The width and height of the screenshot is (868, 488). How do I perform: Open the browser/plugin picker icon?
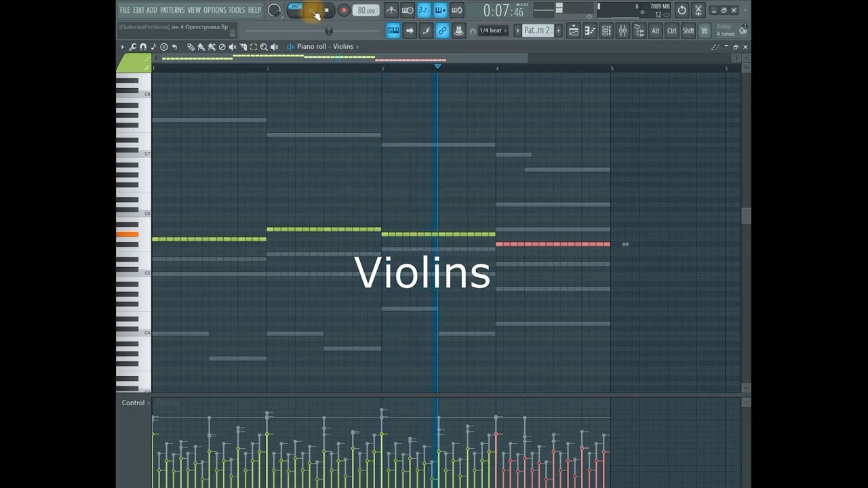(639, 30)
